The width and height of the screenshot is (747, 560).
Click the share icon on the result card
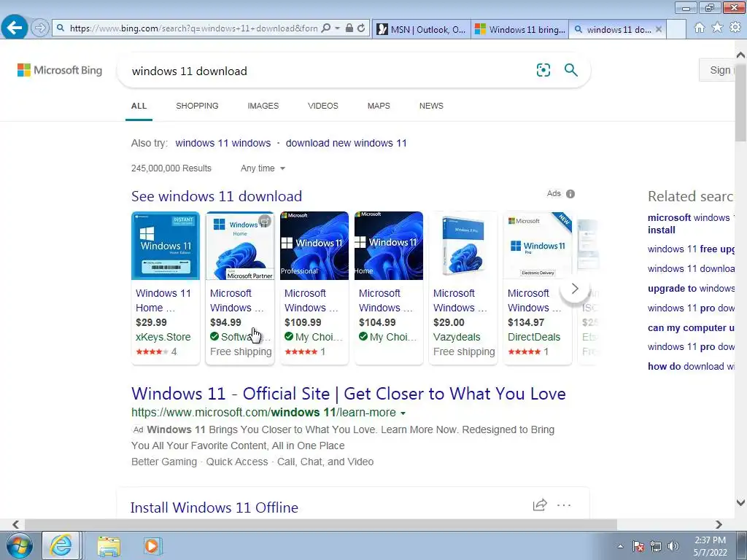(540, 505)
